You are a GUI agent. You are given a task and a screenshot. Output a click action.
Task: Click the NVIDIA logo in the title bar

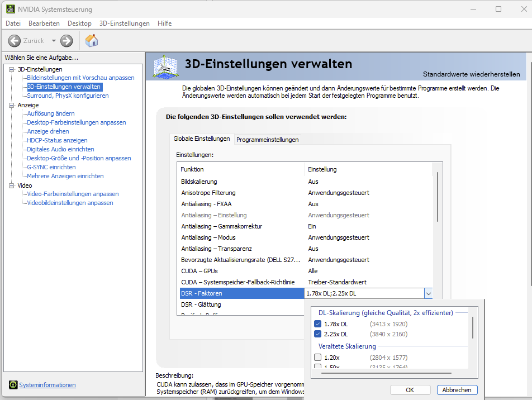pos(11,9)
